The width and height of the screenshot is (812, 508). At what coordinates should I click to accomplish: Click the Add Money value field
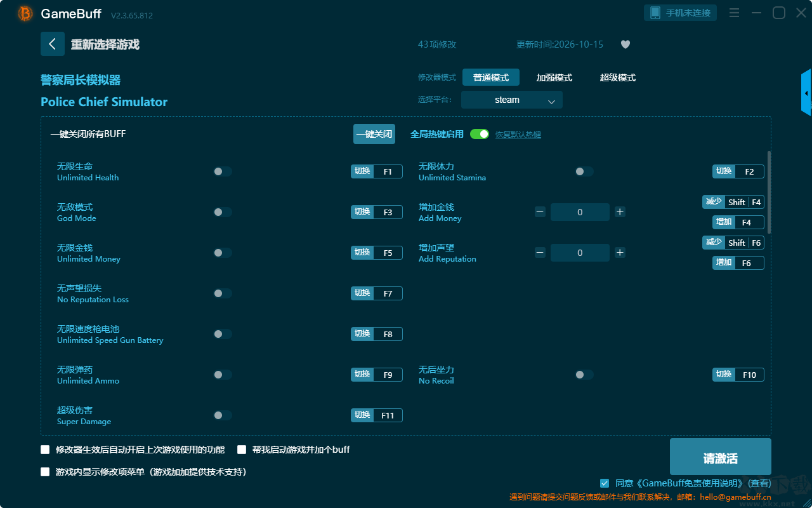coord(580,212)
